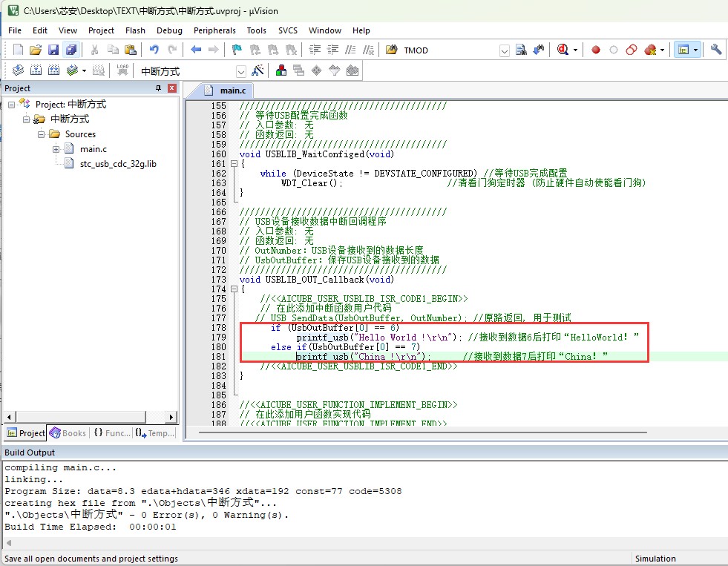Close the Project panel
The width and height of the screenshot is (728, 566).
(172, 88)
